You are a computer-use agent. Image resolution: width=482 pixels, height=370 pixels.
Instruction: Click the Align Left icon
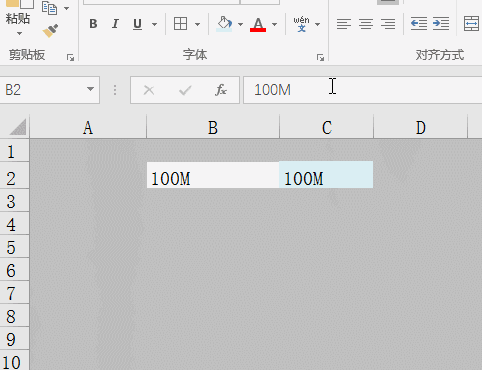[x=344, y=24]
